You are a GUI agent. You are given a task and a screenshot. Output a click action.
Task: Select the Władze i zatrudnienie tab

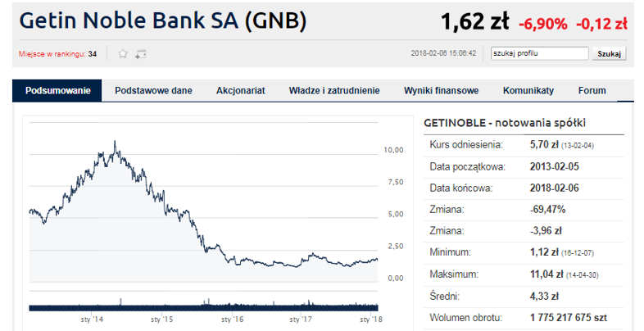pyautogui.click(x=334, y=91)
